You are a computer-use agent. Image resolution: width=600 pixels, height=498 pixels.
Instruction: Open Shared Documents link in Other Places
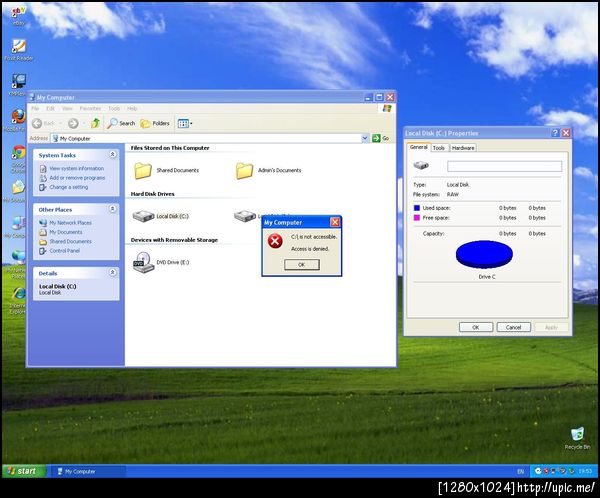[70, 242]
